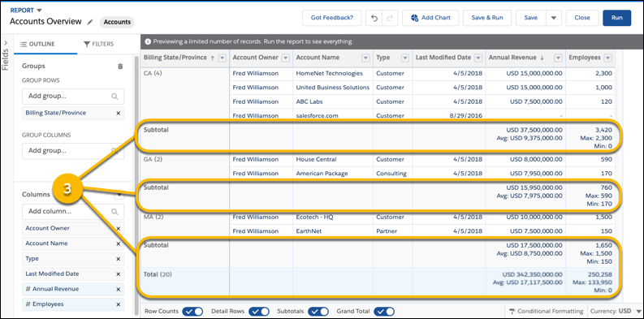Open Conditional Formatting settings

click(546, 311)
